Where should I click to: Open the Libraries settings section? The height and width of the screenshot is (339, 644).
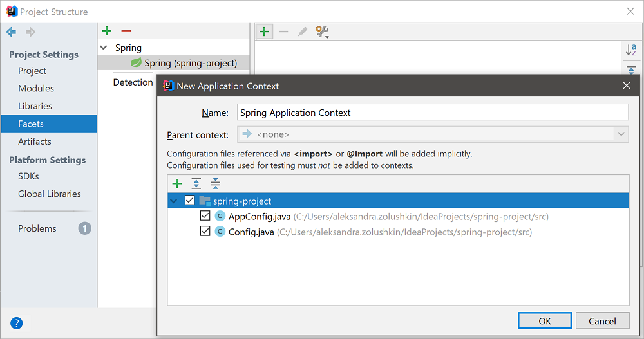[x=35, y=106]
